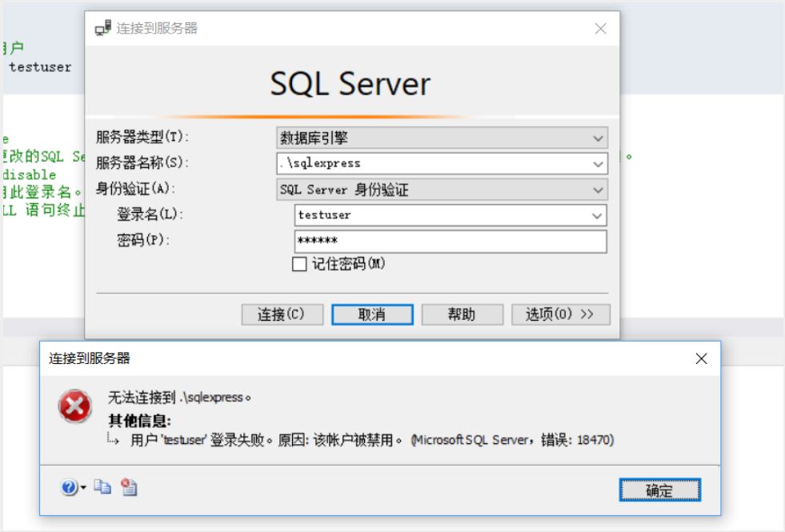
Task: Click the 帮助 button
Action: click(462, 314)
